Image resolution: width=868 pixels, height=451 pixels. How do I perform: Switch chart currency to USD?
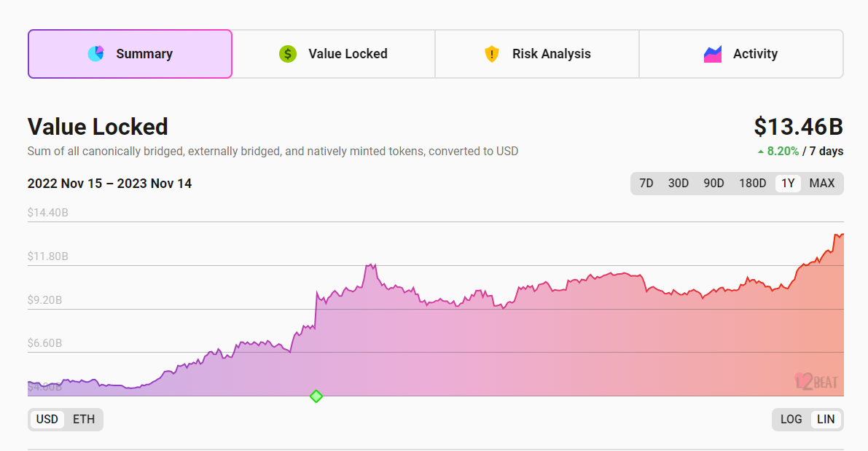pos(47,419)
